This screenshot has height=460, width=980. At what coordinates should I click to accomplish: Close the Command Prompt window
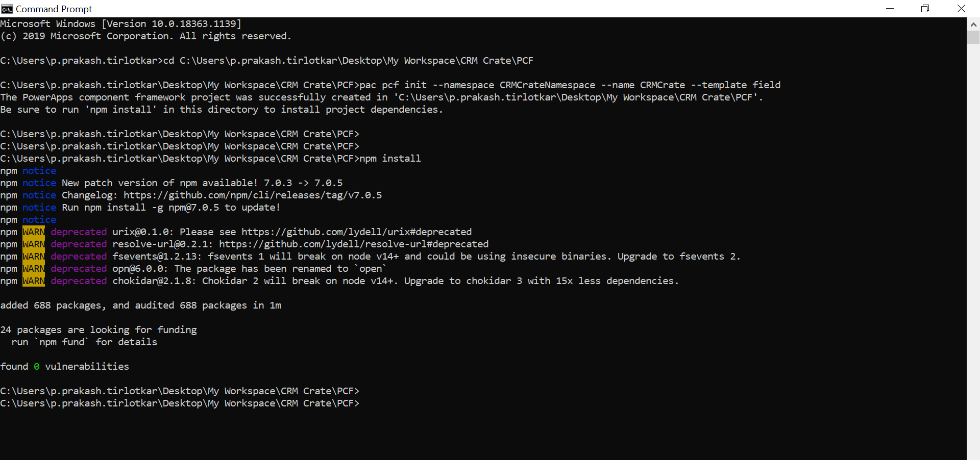point(961,9)
